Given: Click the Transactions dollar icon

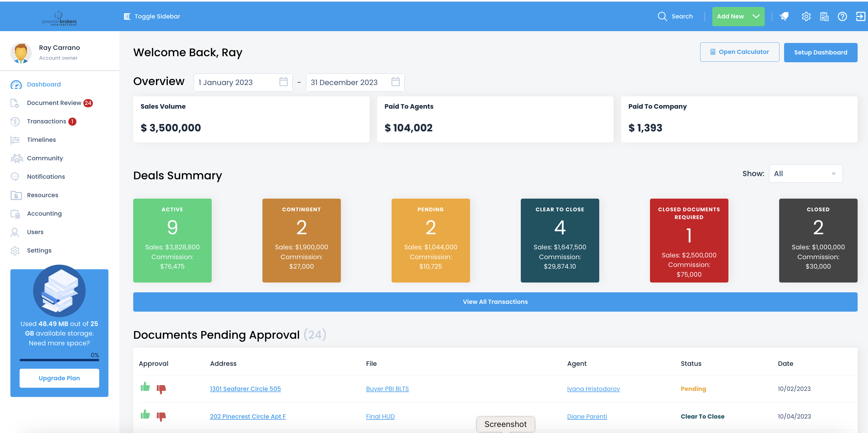Looking at the screenshot, I should (x=15, y=122).
